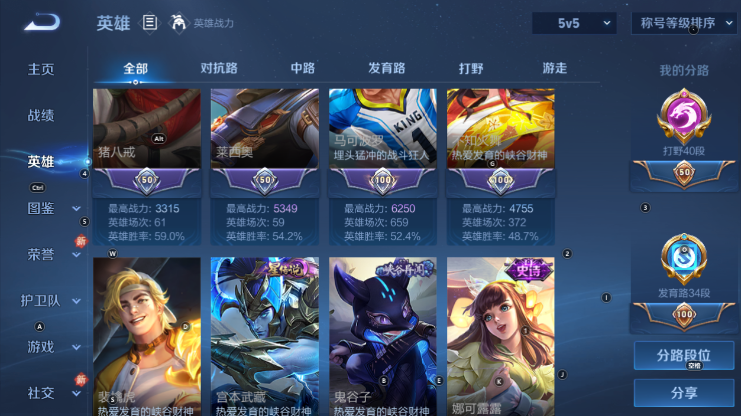Click 马可波罗's level 100 title badge

pyautogui.click(x=383, y=180)
